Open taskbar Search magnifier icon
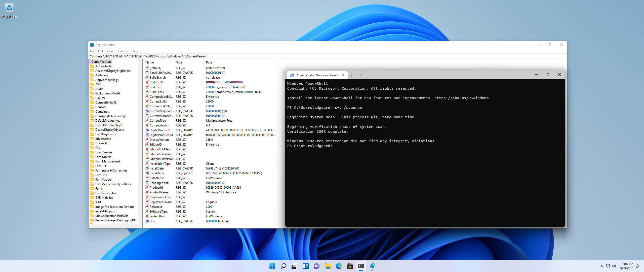 tap(283, 266)
